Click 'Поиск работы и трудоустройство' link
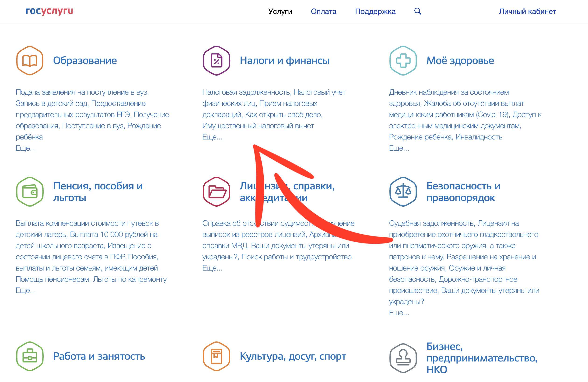Screen dimensions: 588x382 click(x=297, y=257)
